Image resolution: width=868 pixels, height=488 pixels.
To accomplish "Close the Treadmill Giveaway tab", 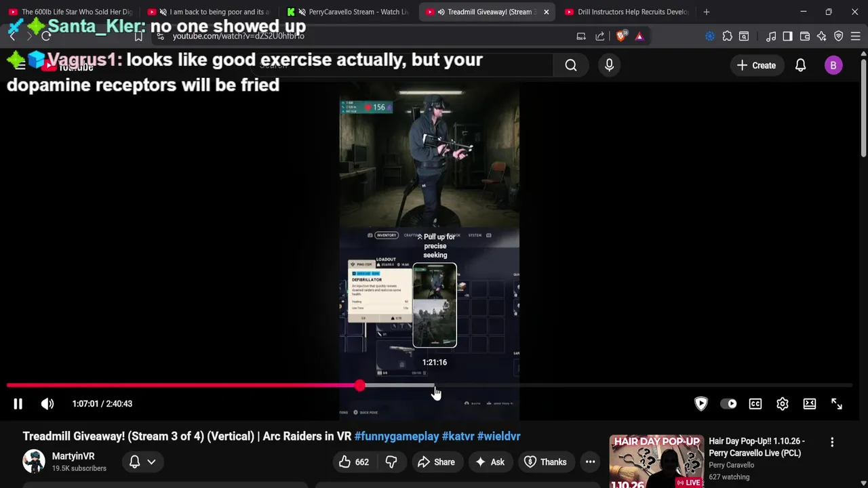I will (546, 12).
